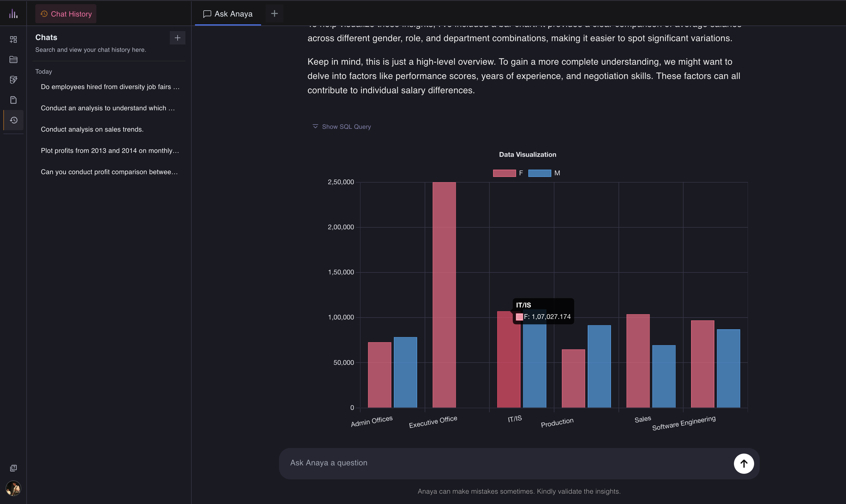Open the diversity job fairs chat
Screen dimensions: 846x504
click(x=110, y=87)
